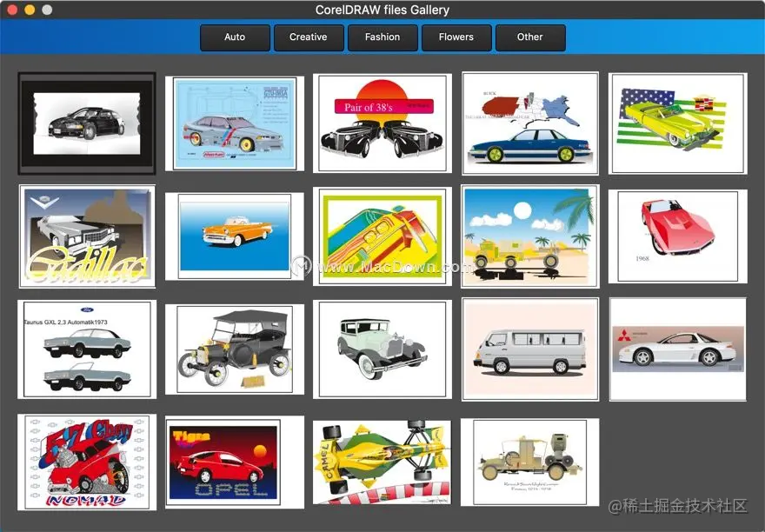Screen dimensions: 765x532
Task: Select the white minivan thumbnail
Action: (530, 349)
